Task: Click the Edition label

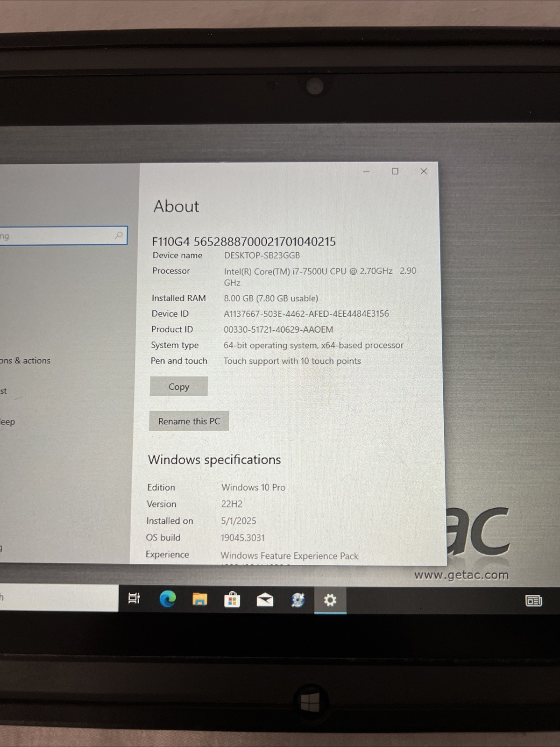Action: pos(161,487)
